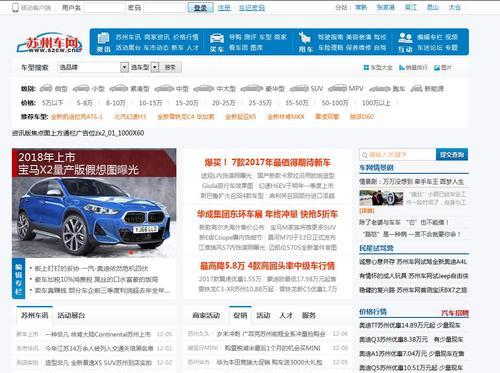Select the 微型 car class icon
The width and height of the screenshot is (500, 373).
(x=46, y=88)
